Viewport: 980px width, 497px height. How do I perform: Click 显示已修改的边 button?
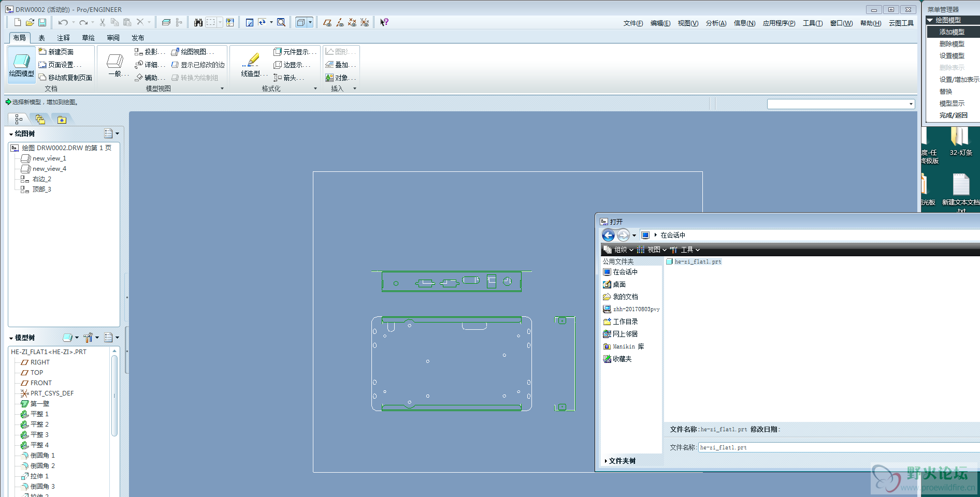tap(198, 65)
